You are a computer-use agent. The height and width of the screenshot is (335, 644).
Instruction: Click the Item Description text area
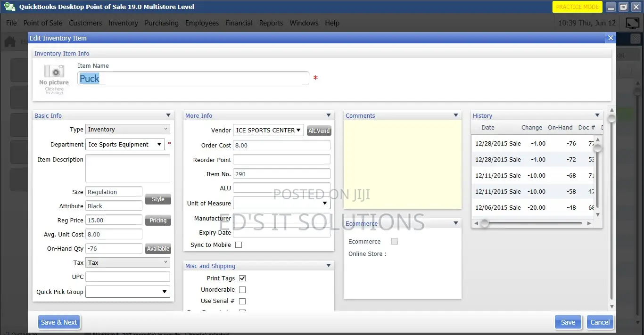(x=128, y=168)
